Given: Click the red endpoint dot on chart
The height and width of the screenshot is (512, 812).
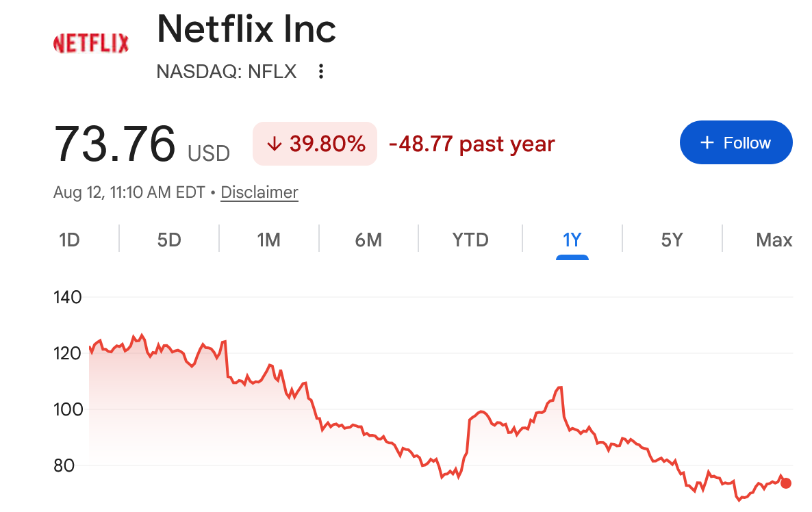Looking at the screenshot, I should 785,483.
